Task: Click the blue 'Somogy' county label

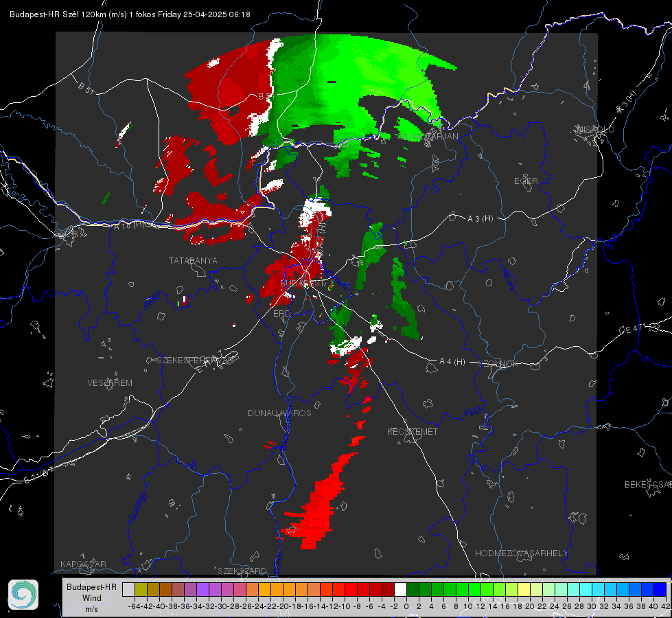Action: (x=138, y=507)
